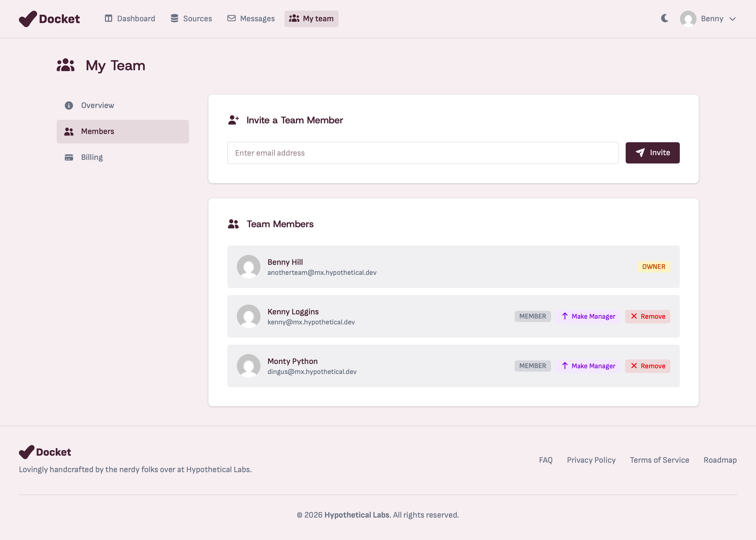
Task: Click the red X icon in Kenny's row
Action: (x=634, y=316)
